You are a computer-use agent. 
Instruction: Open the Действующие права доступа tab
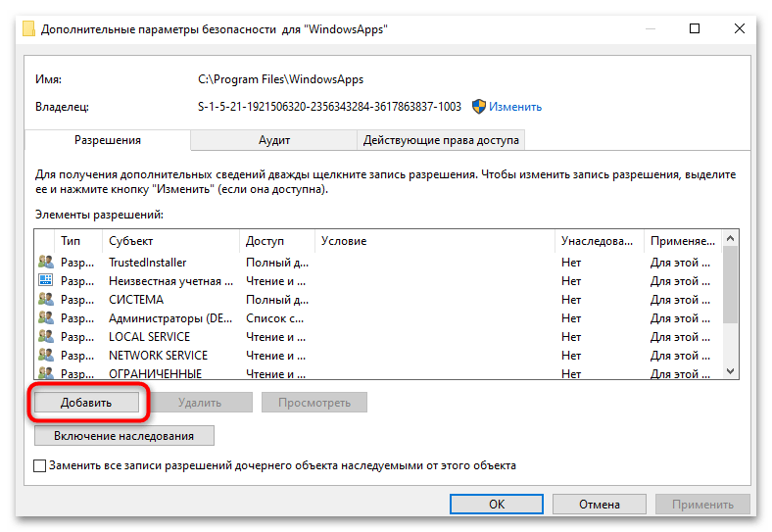[x=441, y=140]
